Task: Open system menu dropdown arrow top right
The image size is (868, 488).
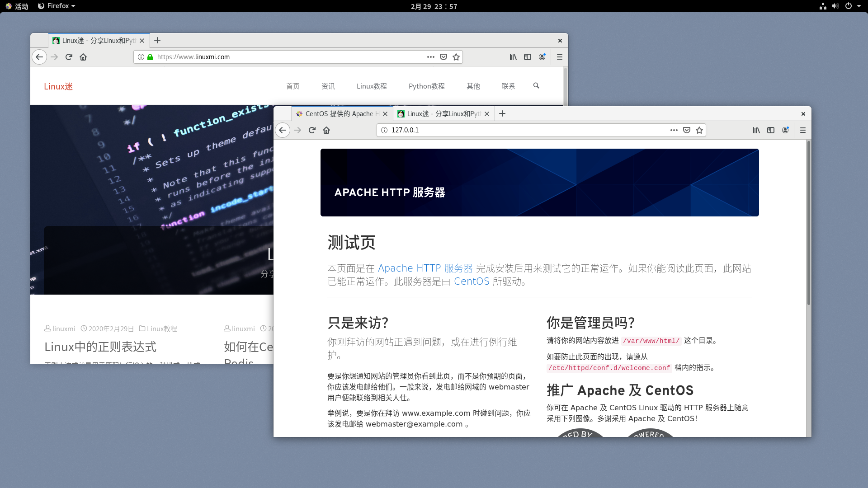Action: pos(859,6)
